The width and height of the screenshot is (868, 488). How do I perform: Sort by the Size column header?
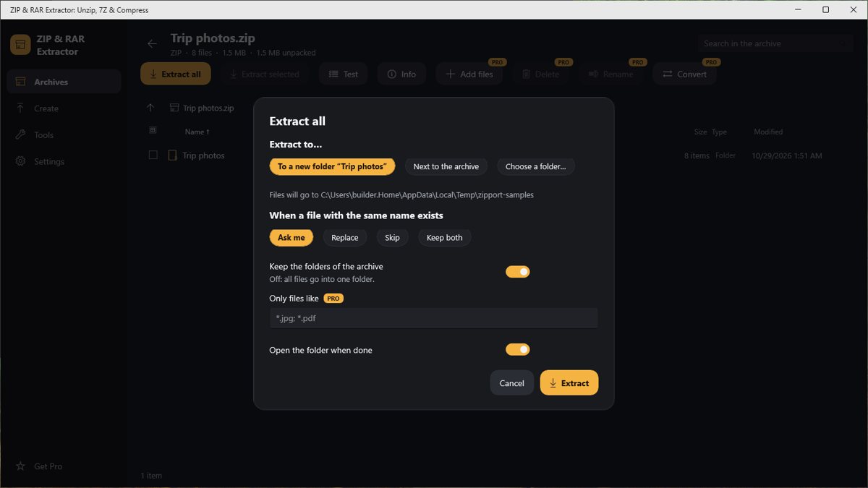(x=700, y=132)
